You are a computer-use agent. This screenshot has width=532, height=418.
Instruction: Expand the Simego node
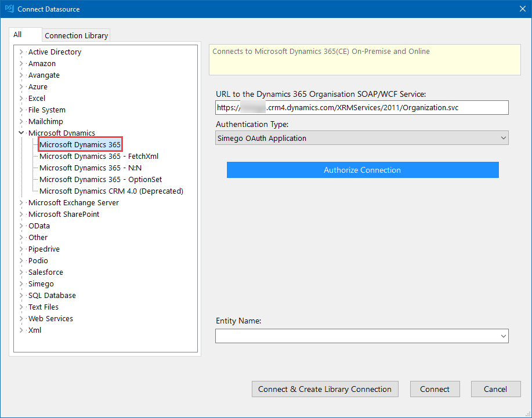(21, 283)
